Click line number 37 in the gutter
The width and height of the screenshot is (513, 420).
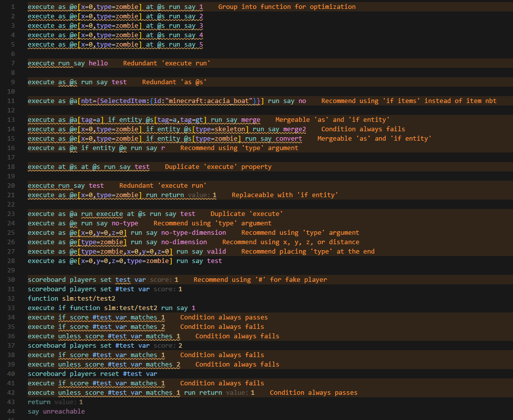11,346
